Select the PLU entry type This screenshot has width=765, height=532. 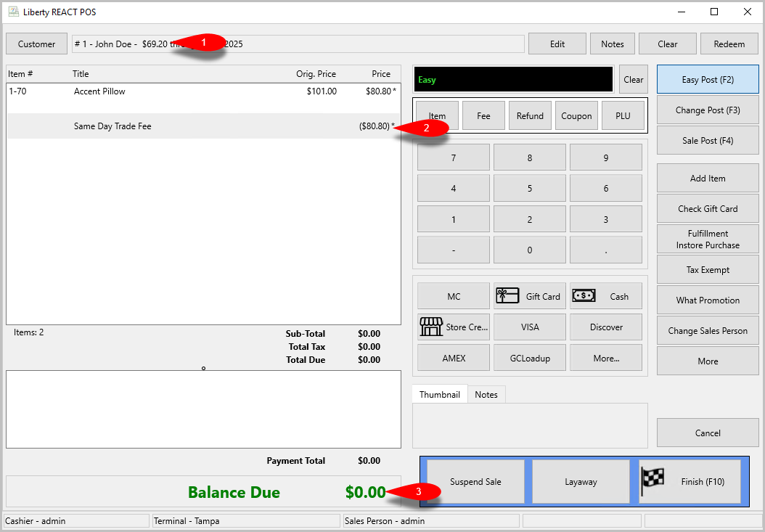623,115
